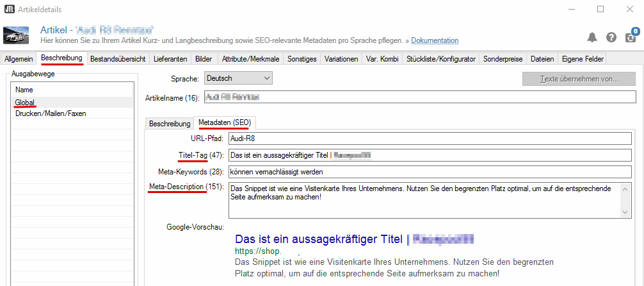This screenshot has width=644, height=286.
Task: Open the Sprache dropdown set to Deutsch
Action: click(x=238, y=78)
